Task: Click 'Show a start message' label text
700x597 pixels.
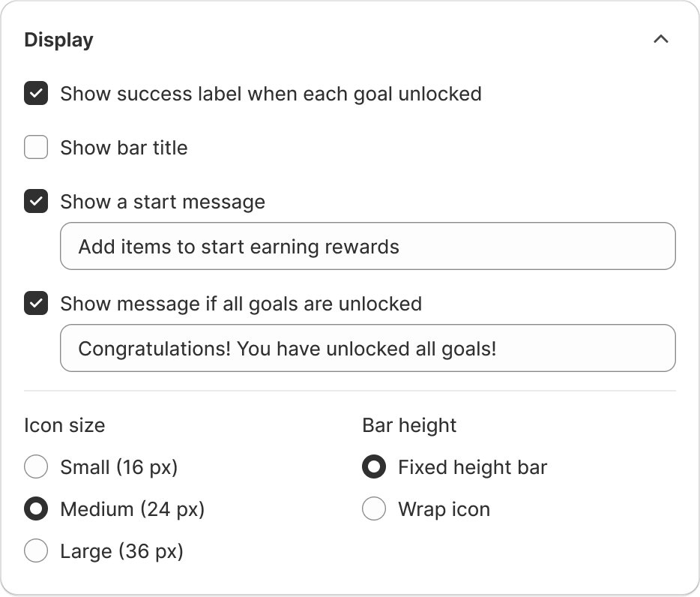Action: pyautogui.click(x=163, y=202)
